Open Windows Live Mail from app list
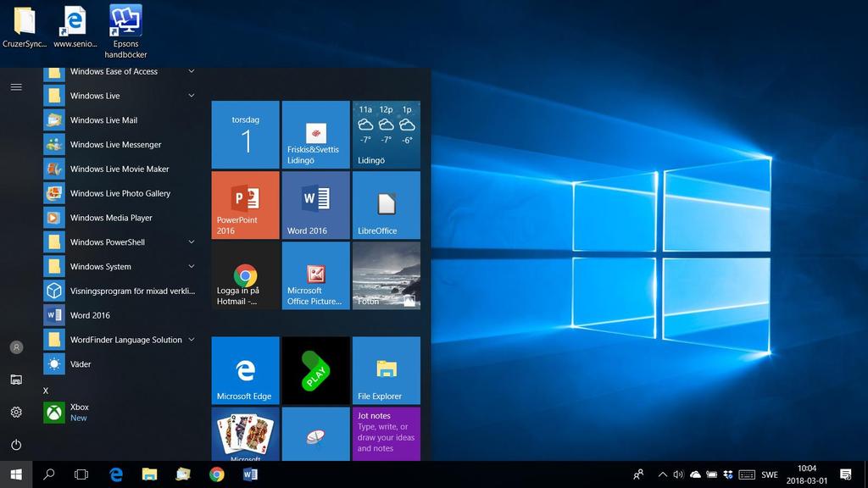This screenshot has width=868, height=488. click(x=119, y=120)
